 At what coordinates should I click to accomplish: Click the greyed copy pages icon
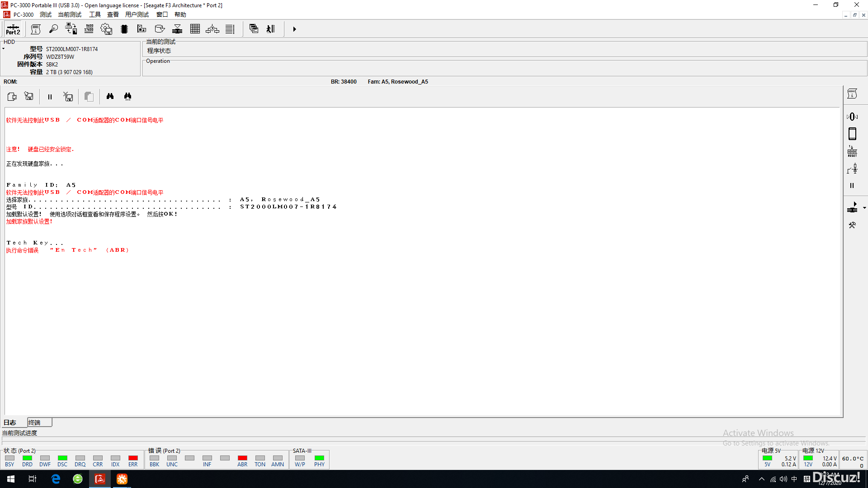tap(89, 97)
